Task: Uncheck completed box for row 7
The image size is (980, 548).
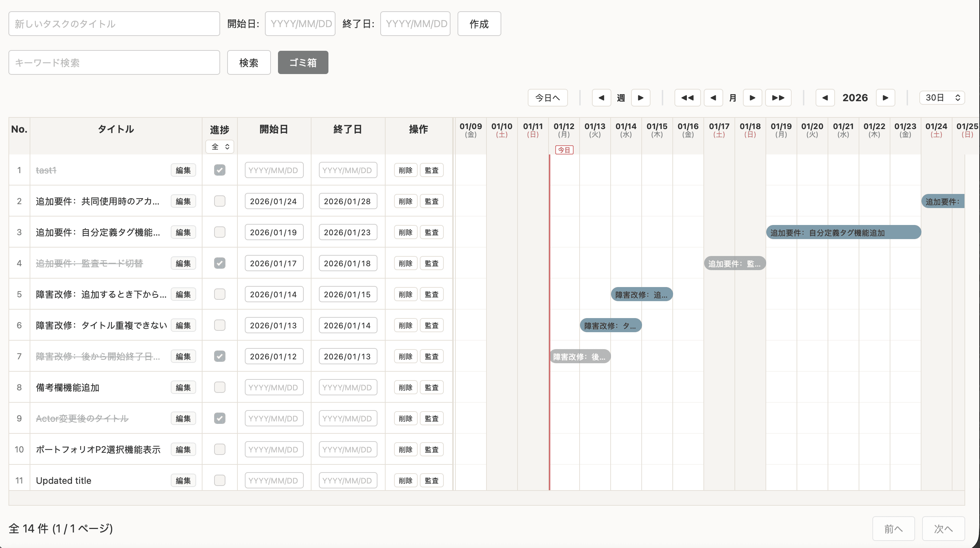Action: [219, 356]
